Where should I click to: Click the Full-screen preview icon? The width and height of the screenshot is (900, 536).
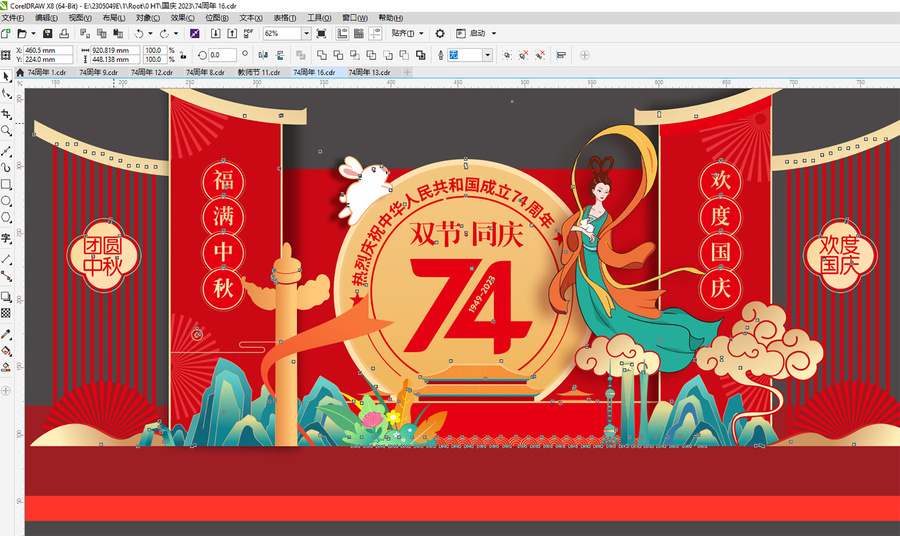coord(321,33)
